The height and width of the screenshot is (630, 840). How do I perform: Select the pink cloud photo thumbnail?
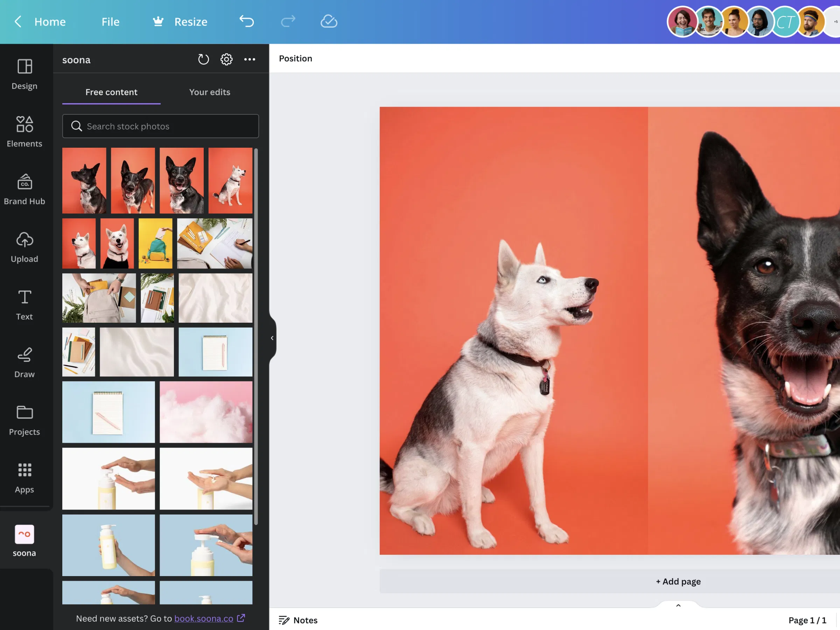point(206,412)
